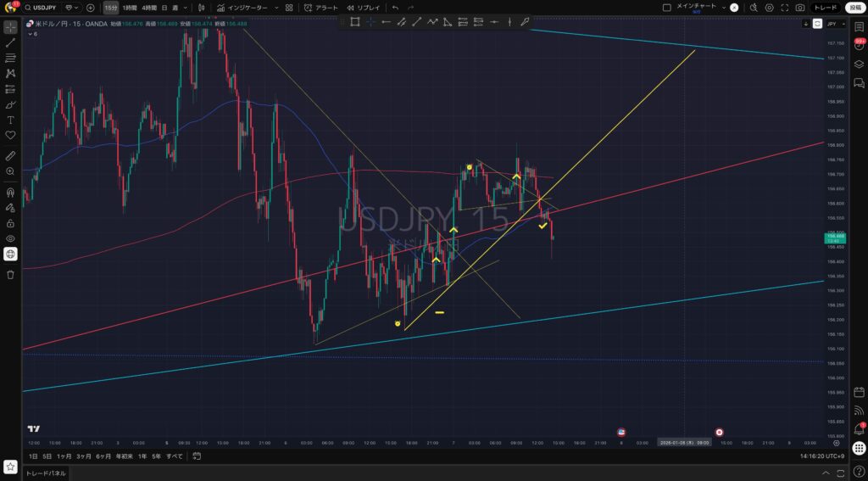Expand favorite indicators dropdown arrow
868x481 pixels.
[276, 8]
